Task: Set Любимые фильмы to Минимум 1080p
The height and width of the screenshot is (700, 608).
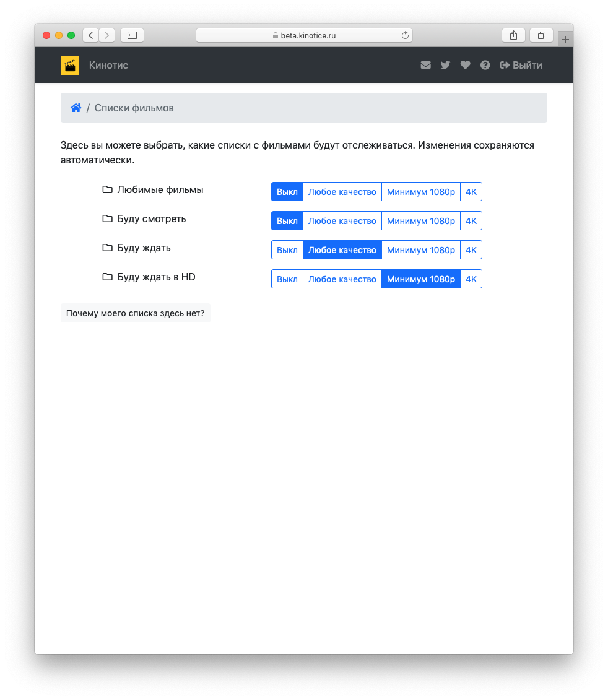Action: 421,192
